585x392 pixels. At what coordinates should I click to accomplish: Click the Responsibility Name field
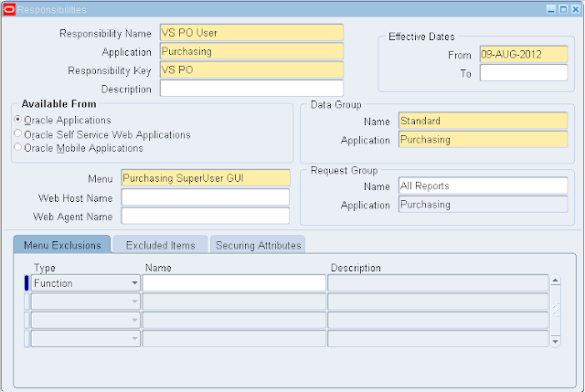coord(251,33)
